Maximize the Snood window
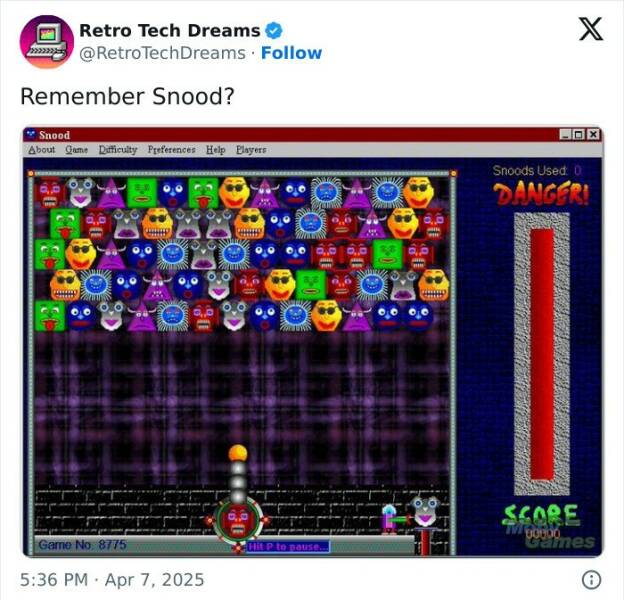Image resolution: width=624 pixels, height=600 pixels. click(579, 135)
